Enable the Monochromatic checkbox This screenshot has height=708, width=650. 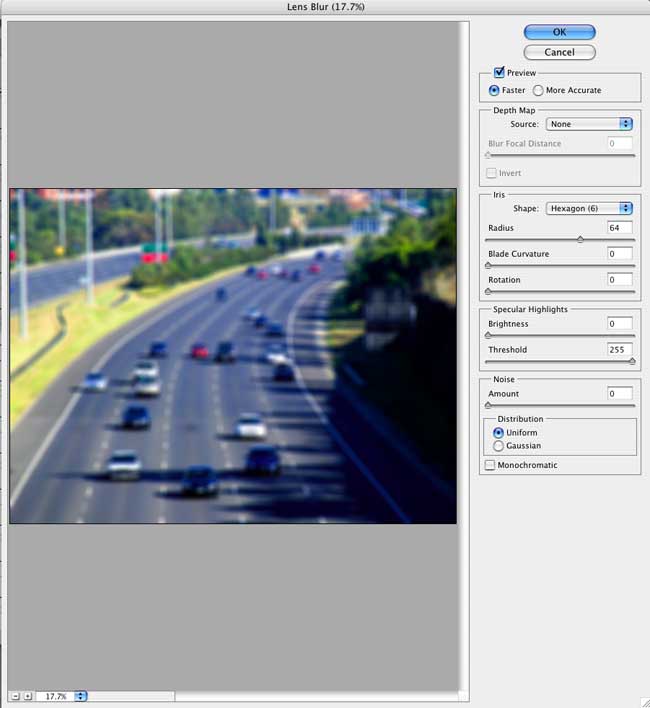490,465
